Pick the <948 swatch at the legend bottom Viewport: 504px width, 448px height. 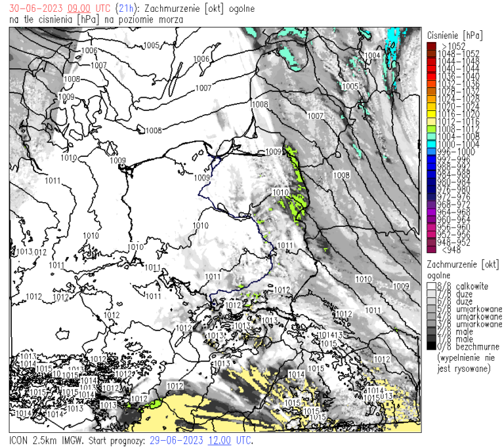point(430,249)
